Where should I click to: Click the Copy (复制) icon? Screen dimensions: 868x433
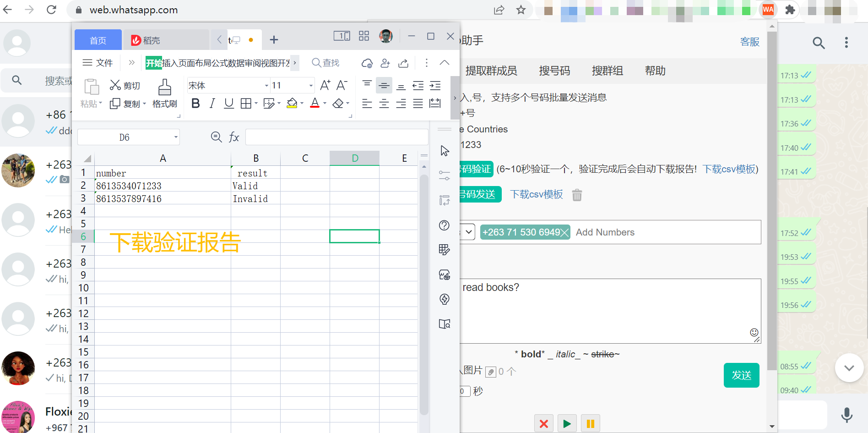coord(115,104)
